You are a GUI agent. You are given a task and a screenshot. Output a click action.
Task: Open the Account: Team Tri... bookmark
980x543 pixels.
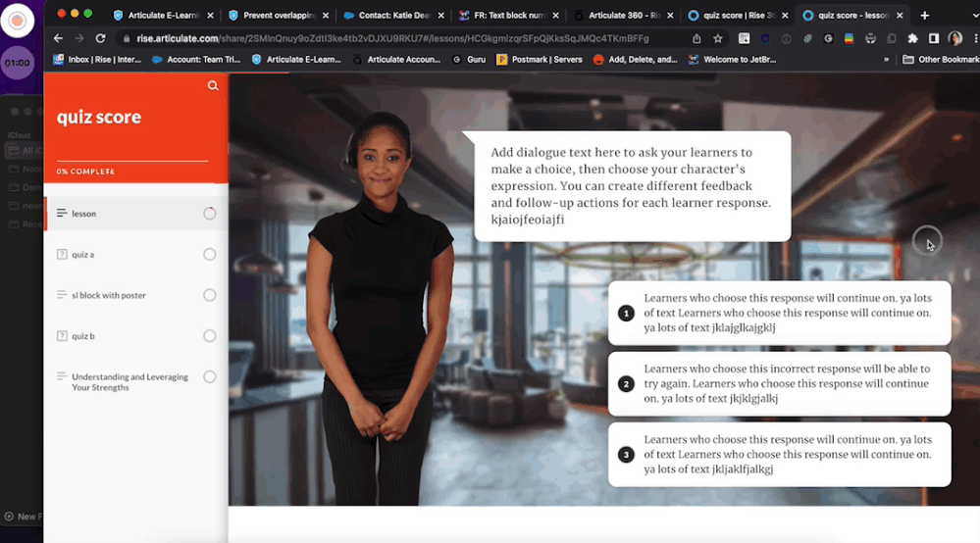(196, 59)
